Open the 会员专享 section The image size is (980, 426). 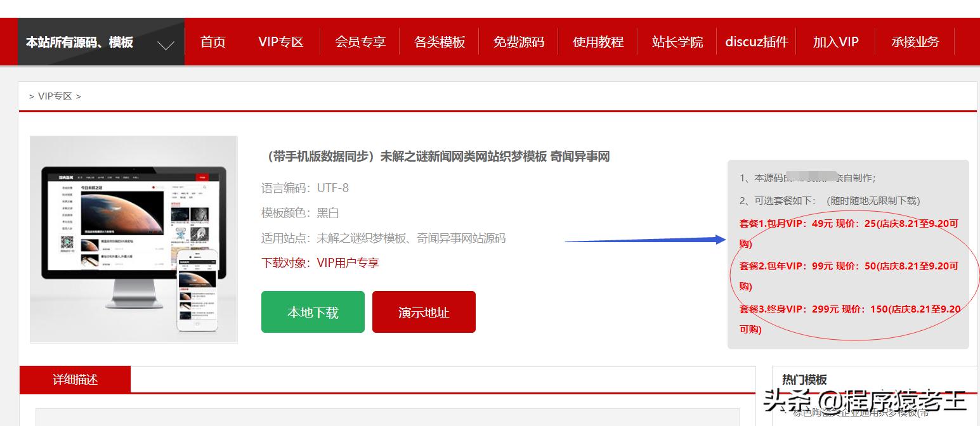pyautogui.click(x=360, y=42)
